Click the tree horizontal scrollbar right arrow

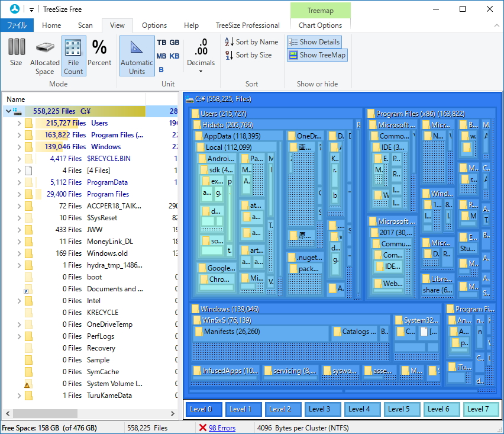point(173,413)
